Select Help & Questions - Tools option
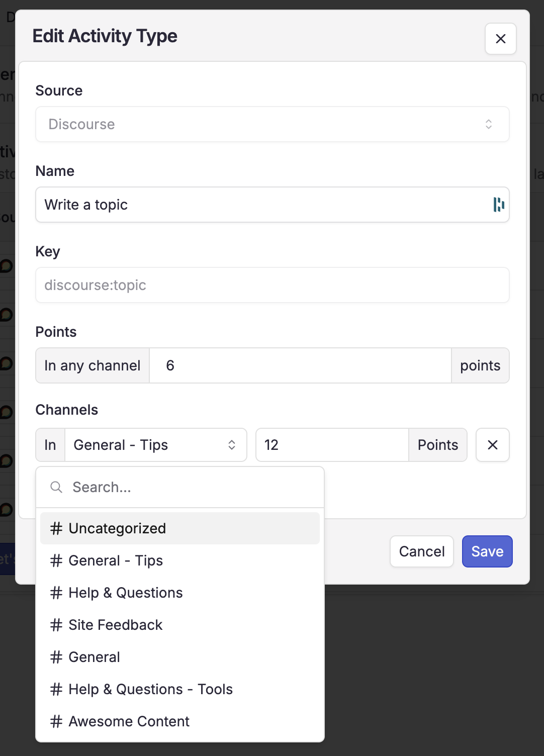 [x=180, y=689]
